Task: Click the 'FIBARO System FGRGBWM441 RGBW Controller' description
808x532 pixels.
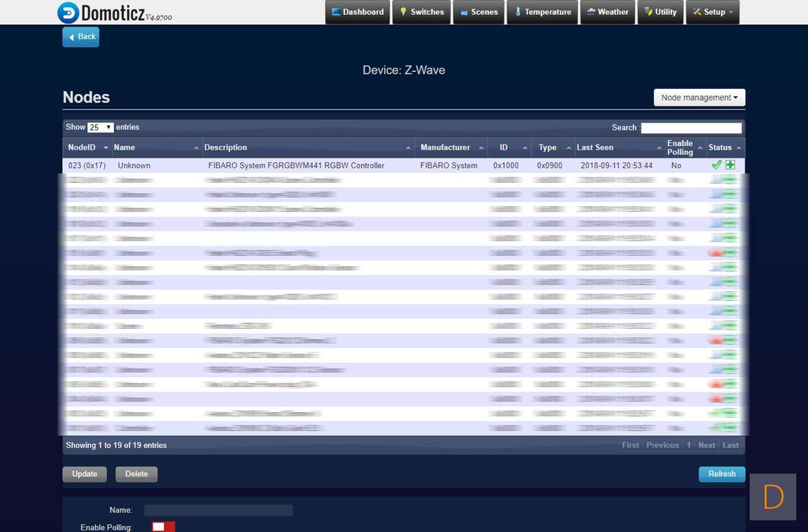Action: point(296,166)
